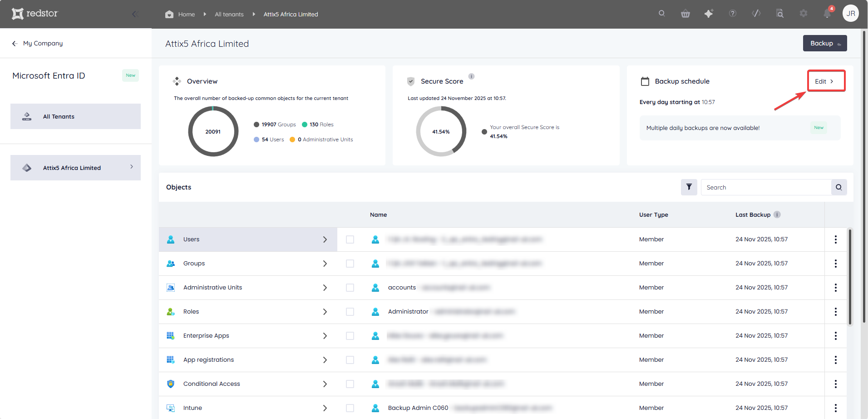This screenshot has width=868, height=419.
Task: Tick the checkbox for the Administrator user
Action: (350, 312)
